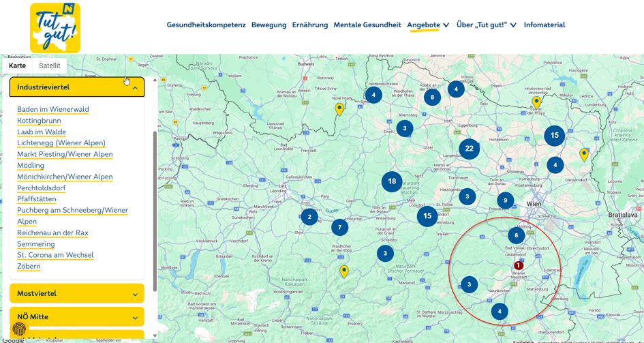
Task: Click the cluster marker labeled 22
Action: point(469,149)
